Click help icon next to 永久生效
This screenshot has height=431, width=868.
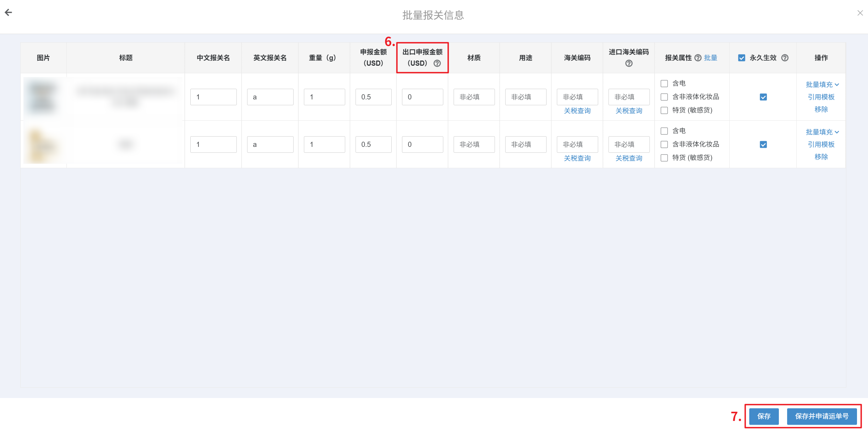(x=785, y=58)
